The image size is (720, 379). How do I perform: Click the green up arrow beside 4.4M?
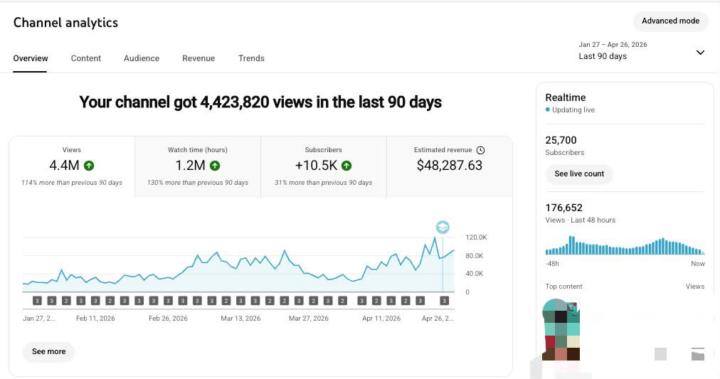[89, 166]
